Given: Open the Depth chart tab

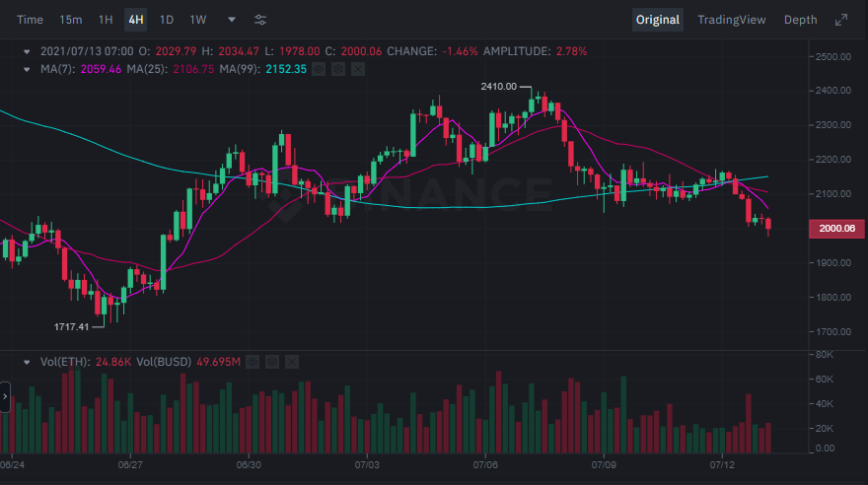Looking at the screenshot, I should tap(800, 20).
